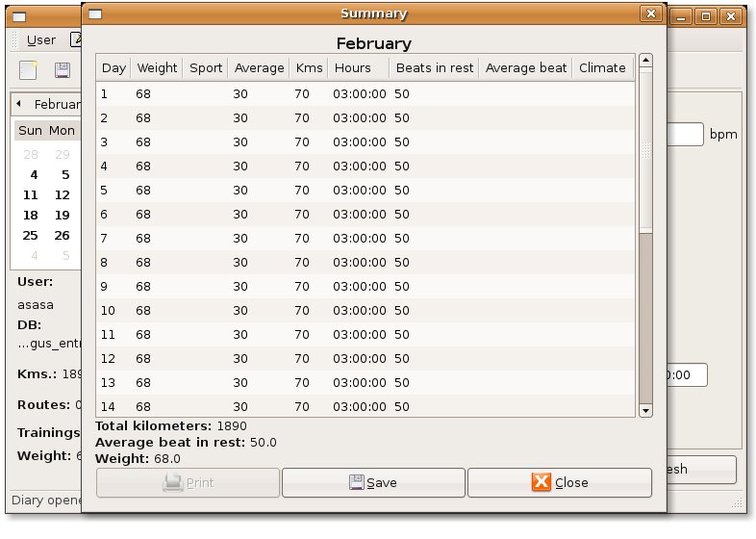Select the row for day 2
The width and height of the screenshot is (756, 539).
point(365,117)
